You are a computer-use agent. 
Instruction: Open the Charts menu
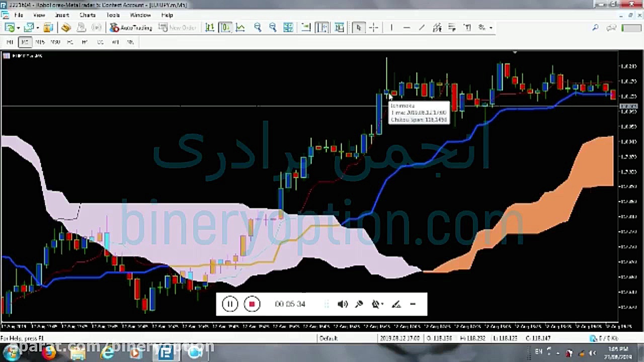pos(87,15)
